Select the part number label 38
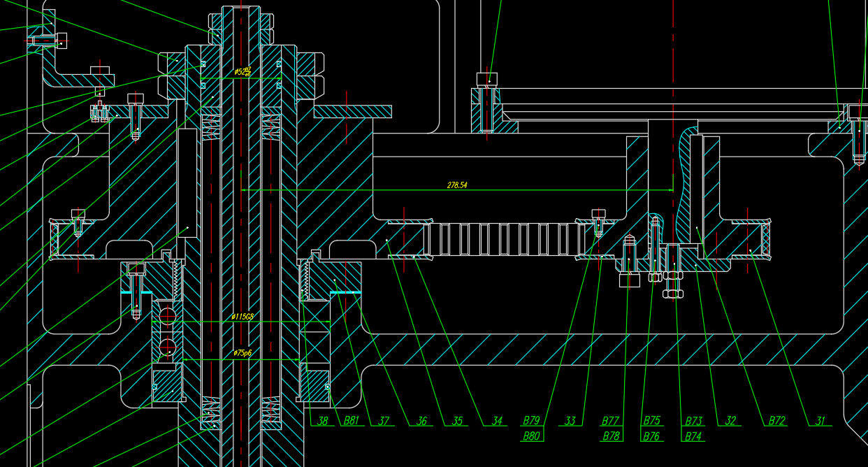The height and width of the screenshot is (467, 868). click(322, 421)
